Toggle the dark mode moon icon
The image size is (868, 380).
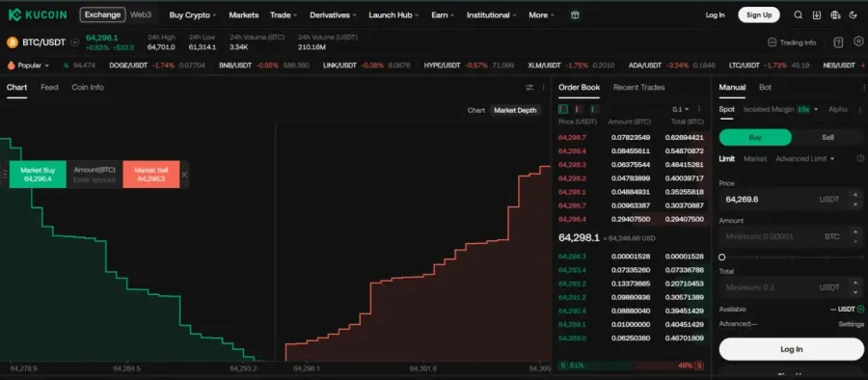(x=854, y=15)
